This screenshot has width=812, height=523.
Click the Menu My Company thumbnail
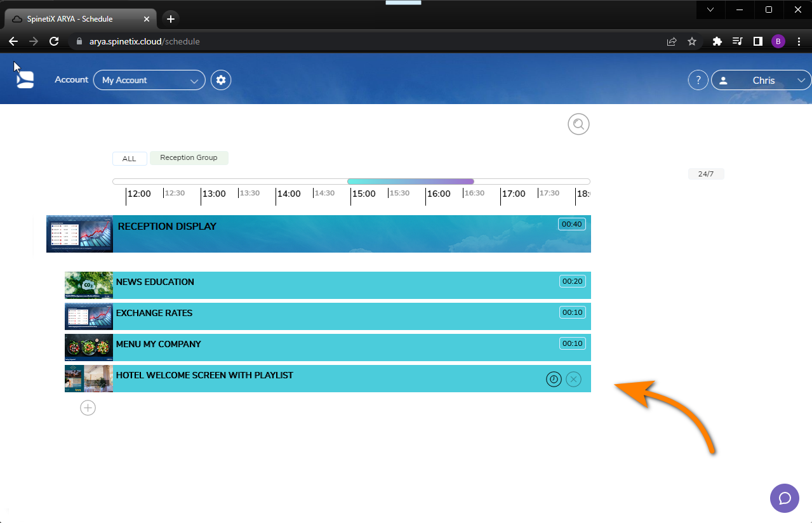click(88, 347)
